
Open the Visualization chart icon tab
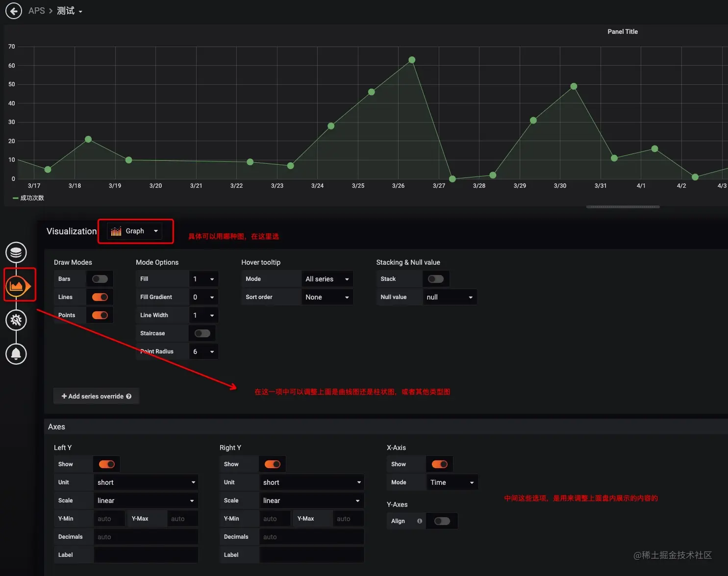pos(16,286)
